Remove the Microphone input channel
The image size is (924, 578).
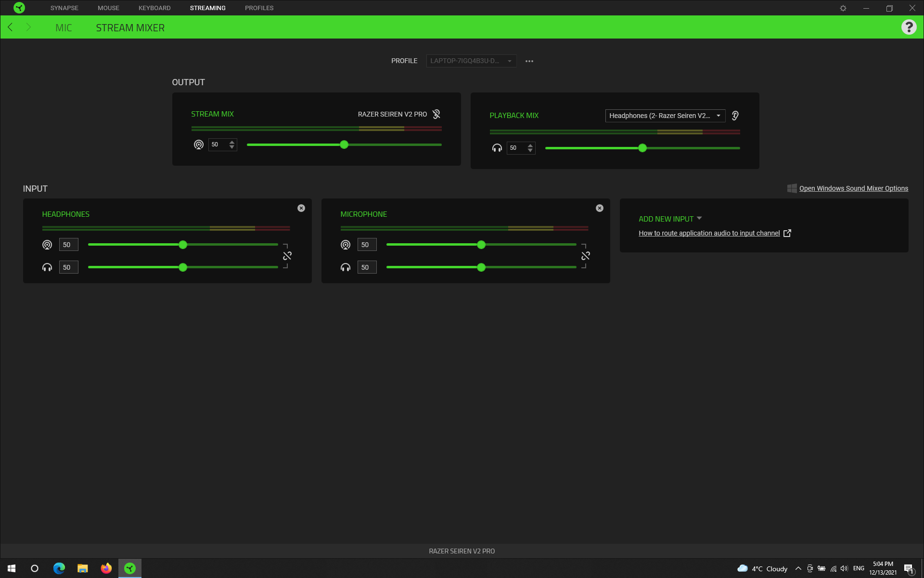coord(600,208)
